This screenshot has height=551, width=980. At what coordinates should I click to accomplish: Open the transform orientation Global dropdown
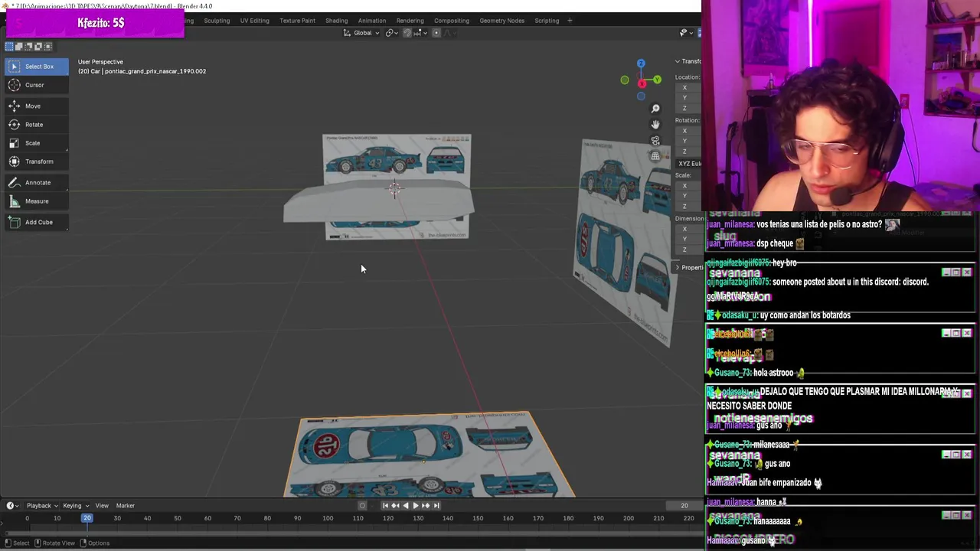tap(361, 33)
